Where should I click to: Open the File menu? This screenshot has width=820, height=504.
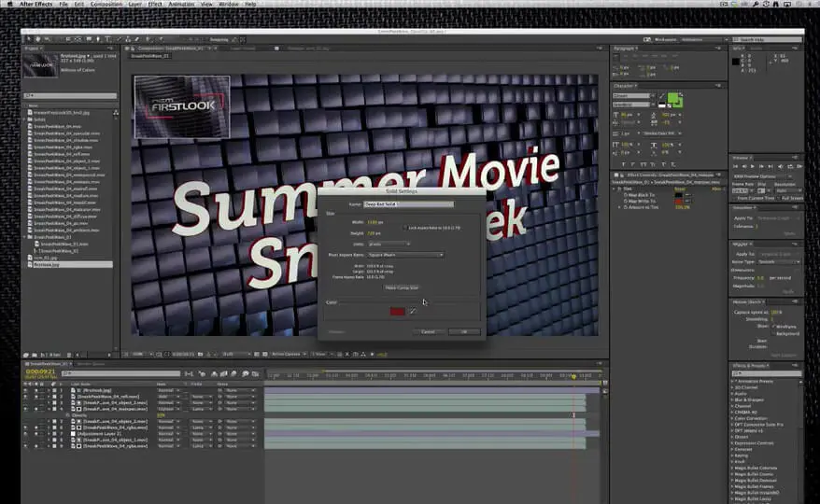point(64,4)
